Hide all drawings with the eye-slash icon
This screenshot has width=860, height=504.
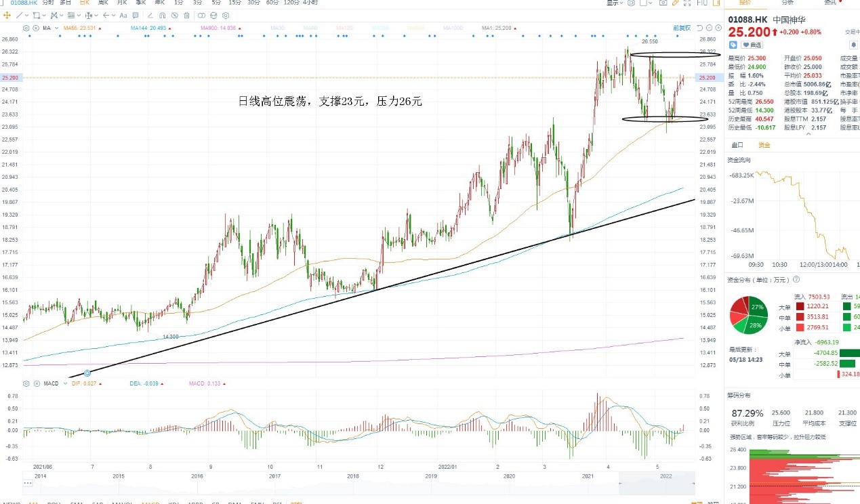[x=175, y=15]
